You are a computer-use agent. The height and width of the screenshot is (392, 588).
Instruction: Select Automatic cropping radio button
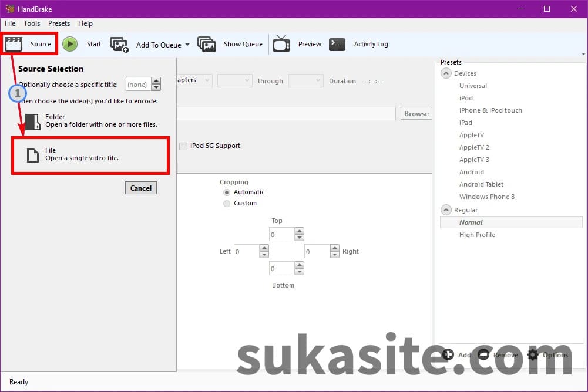point(227,192)
